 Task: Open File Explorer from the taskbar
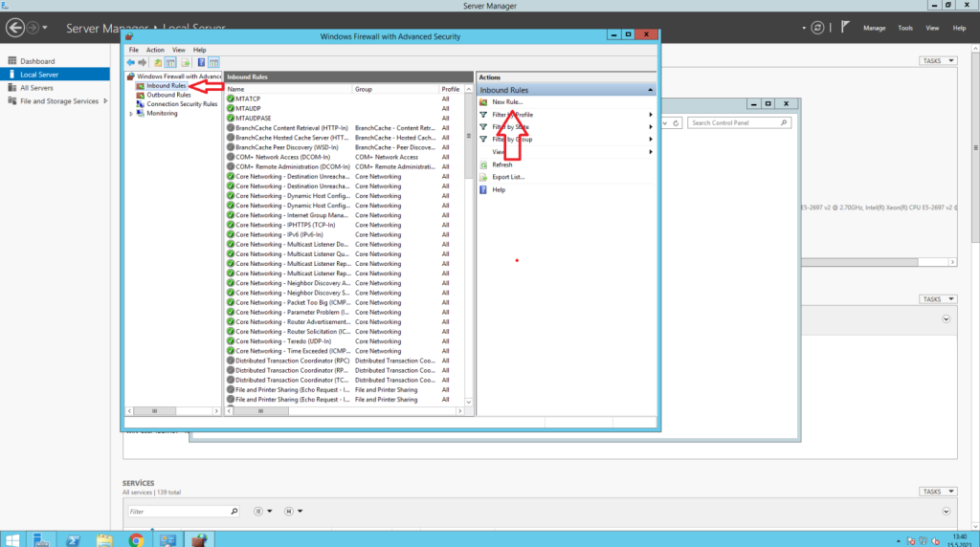pos(104,540)
